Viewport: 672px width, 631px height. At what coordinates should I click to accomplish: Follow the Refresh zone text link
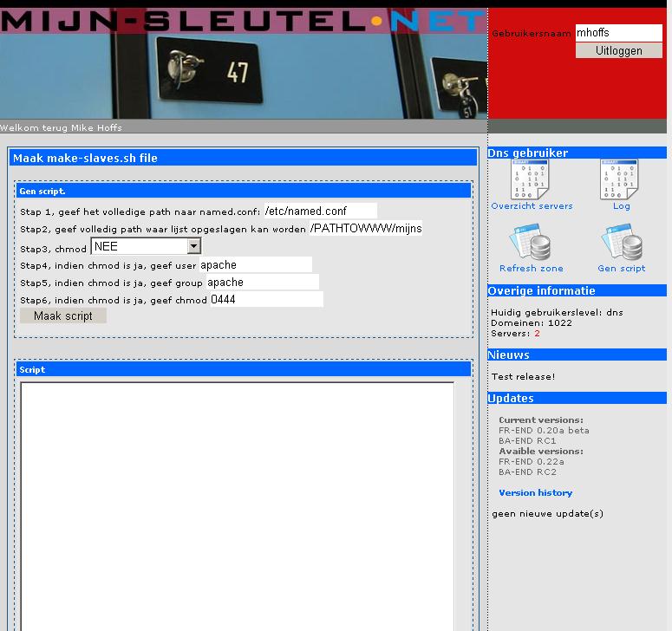[531, 268]
